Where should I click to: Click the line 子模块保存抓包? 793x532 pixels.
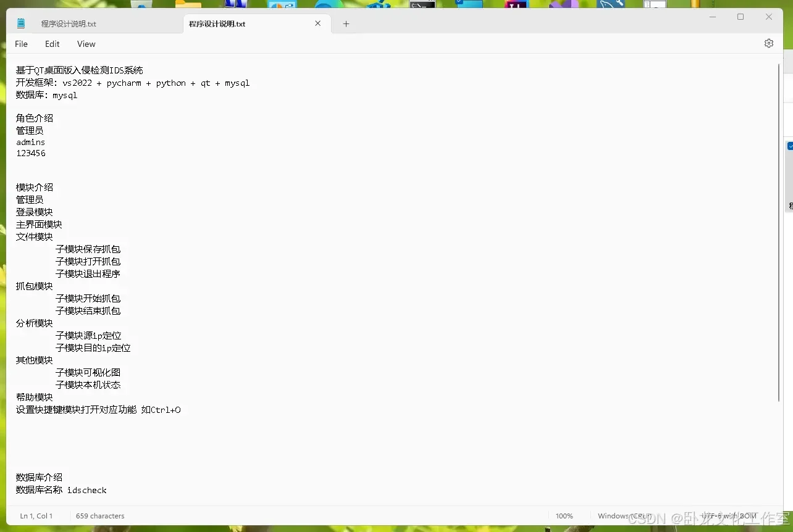pyautogui.click(x=88, y=249)
